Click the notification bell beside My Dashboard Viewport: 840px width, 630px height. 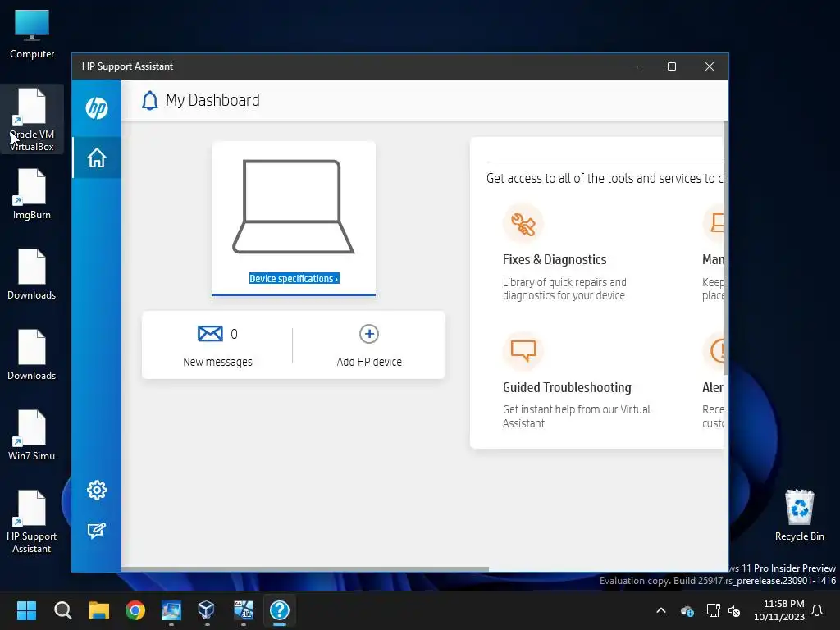click(150, 100)
